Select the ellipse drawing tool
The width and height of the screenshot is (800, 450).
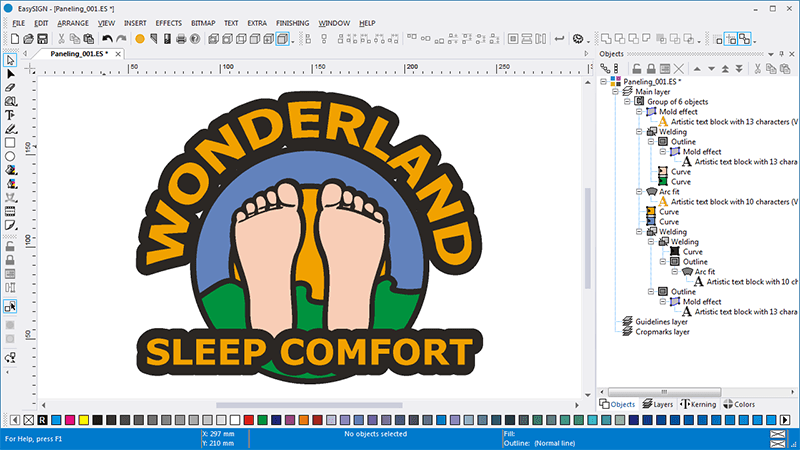10,156
